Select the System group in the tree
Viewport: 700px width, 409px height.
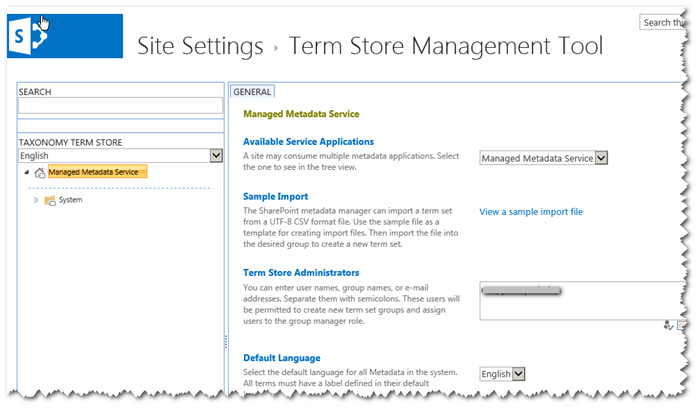pyautogui.click(x=71, y=200)
